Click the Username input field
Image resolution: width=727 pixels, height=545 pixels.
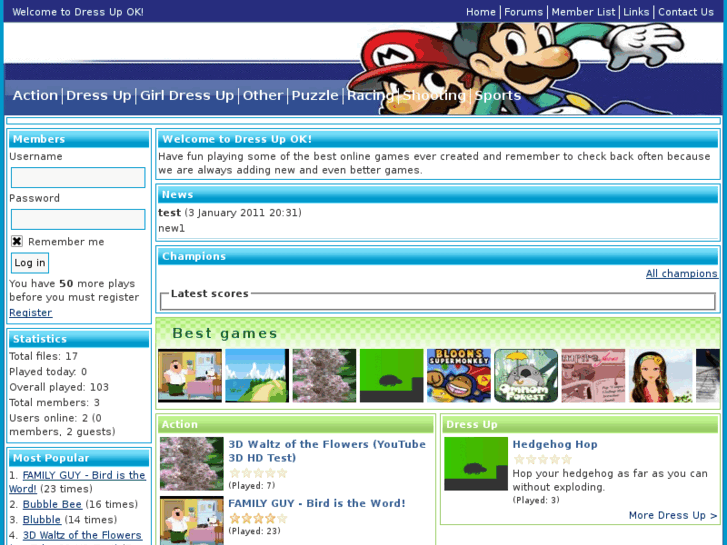coord(78,178)
